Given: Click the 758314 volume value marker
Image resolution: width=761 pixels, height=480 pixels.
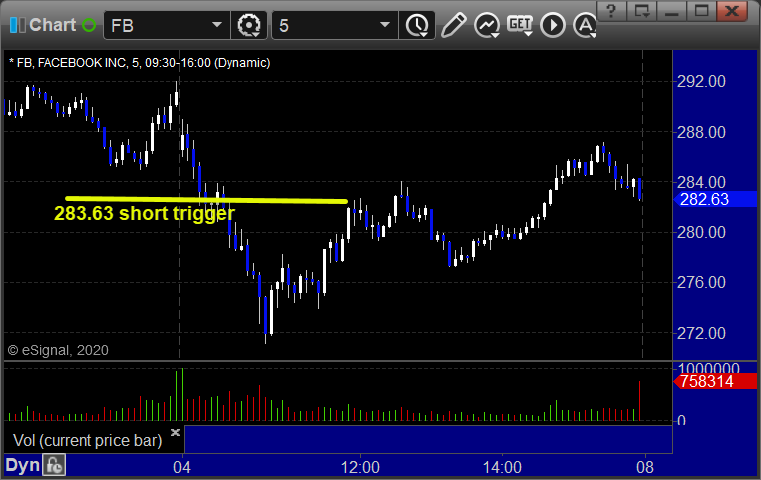Looking at the screenshot, I should coord(715,381).
